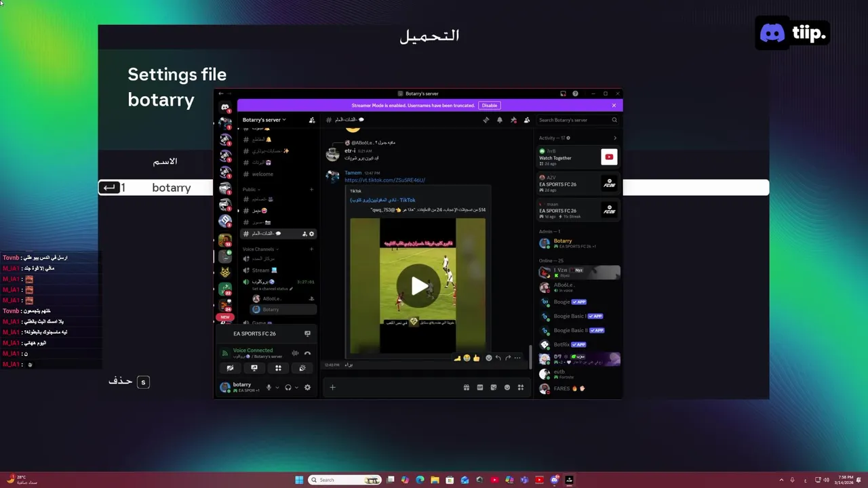The height and width of the screenshot is (488, 868).
Task: Open the gift icon in message box
Action: coord(467,388)
